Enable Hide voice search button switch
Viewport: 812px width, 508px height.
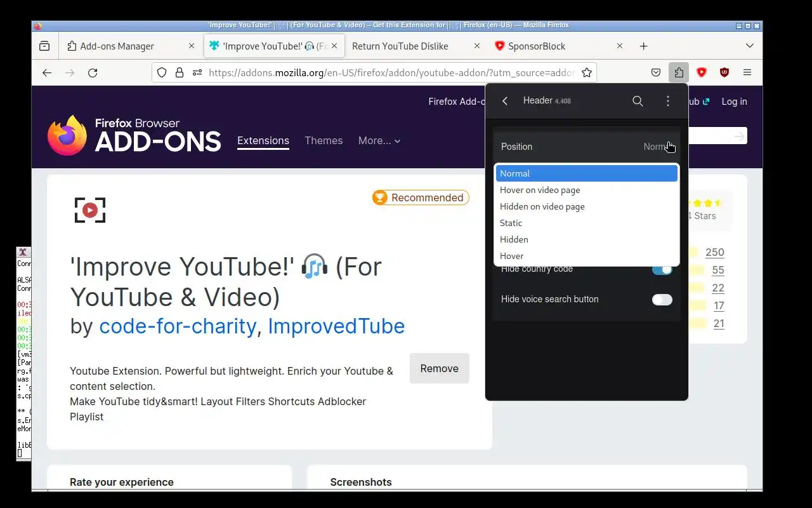(662, 299)
